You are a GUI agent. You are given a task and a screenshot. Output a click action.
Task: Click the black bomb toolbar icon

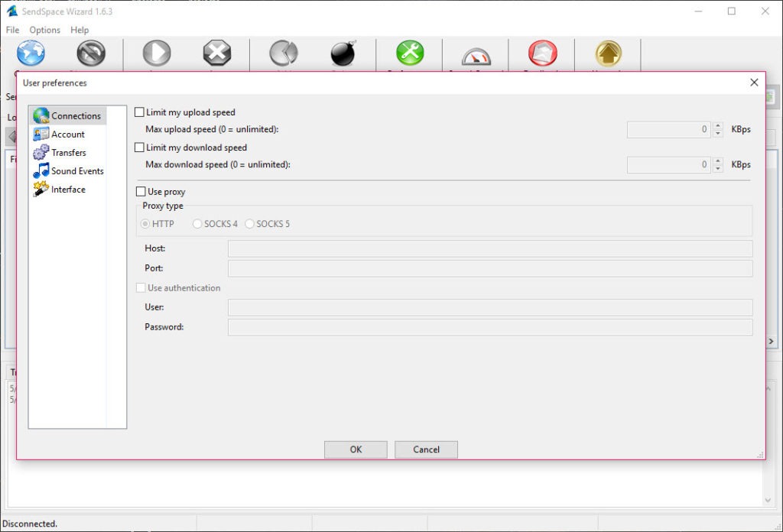343,53
